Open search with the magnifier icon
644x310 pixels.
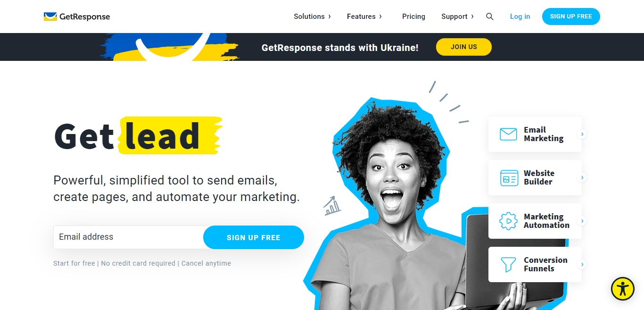490,17
